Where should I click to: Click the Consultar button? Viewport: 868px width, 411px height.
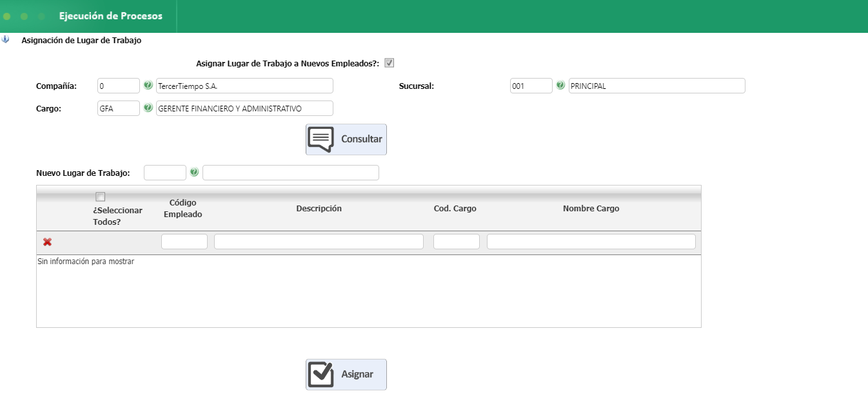(x=346, y=139)
